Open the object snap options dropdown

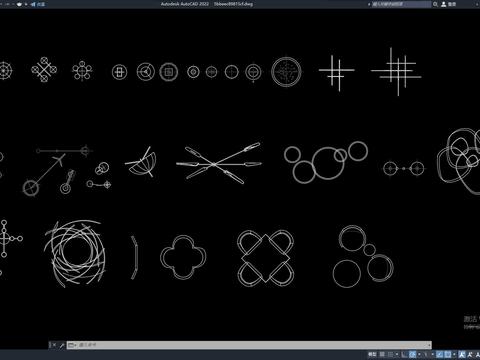tap(454, 354)
